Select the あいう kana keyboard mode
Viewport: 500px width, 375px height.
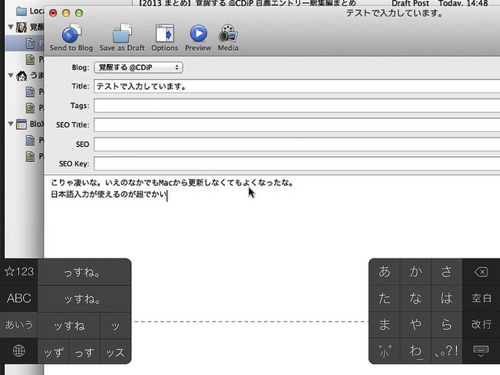pyautogui.click(x=19, y=324)
